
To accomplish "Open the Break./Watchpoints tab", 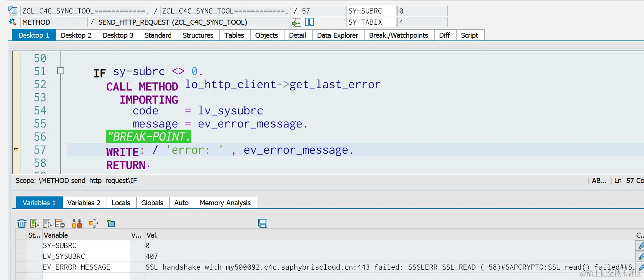I will point(398,35).
